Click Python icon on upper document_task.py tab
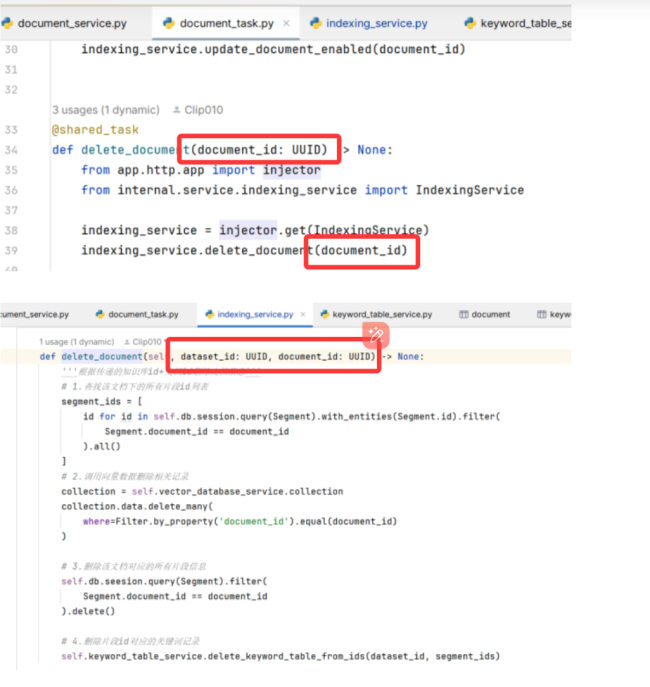The image size is (650, 687). [x=169, y=23]
